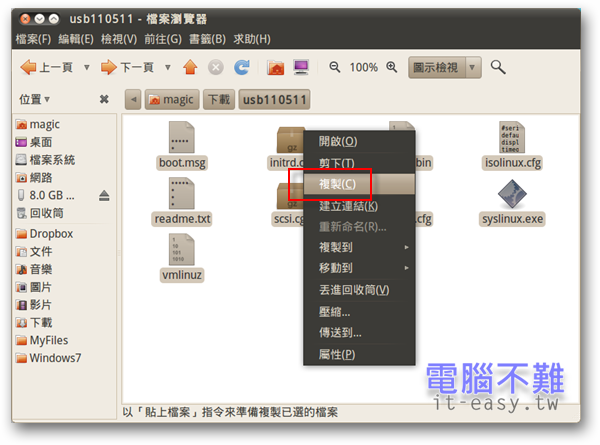
Task: Open the search magnifier icon in toolbar
Action: pyautogui.click(x=497, y=68)
